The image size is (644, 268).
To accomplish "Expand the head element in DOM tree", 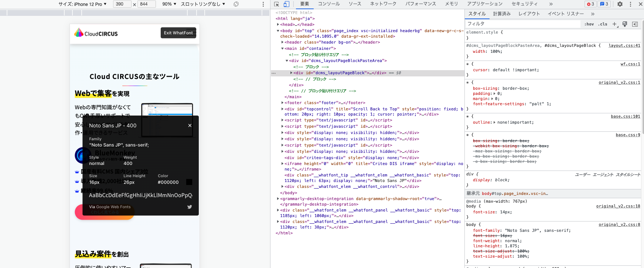I will (x=278, y=25).
